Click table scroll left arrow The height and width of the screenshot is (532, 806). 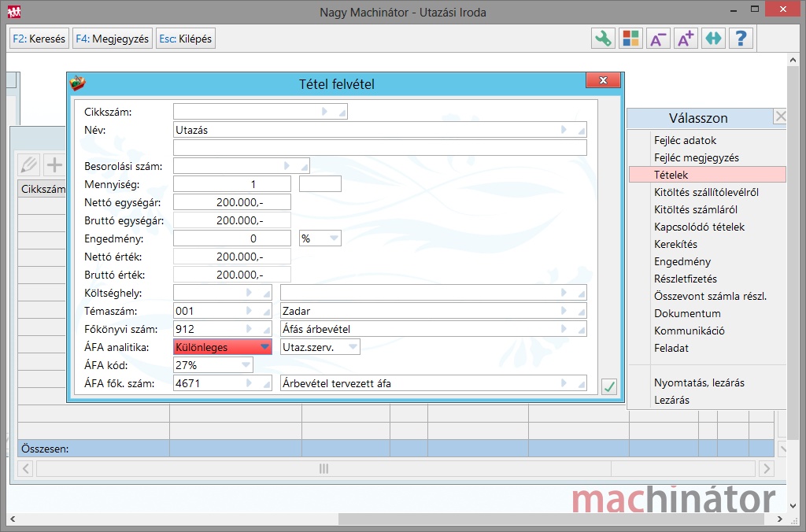26,469
